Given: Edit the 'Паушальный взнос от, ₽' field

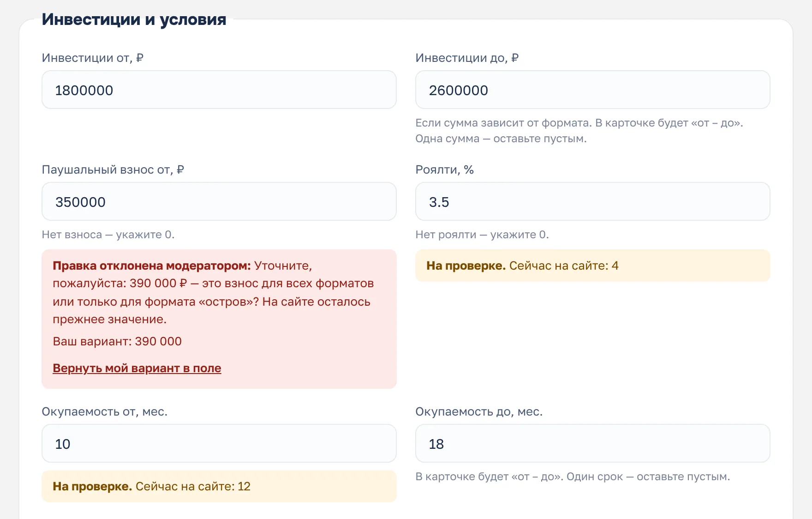Looking at the screenshot, I should 219,201.
